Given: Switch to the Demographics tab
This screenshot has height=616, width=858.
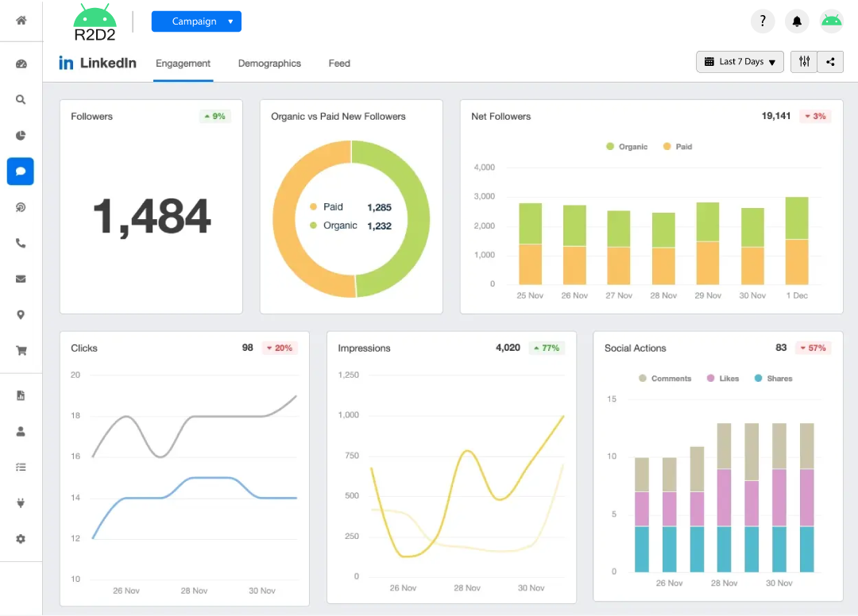Looking at the screenshot, I should coord(269,64).
